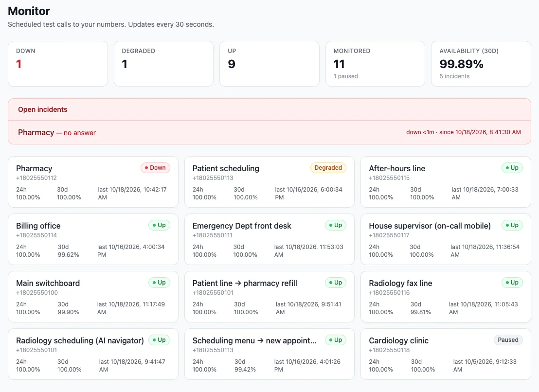Click Main switchboard 30d value 99.90%
Screen dimensions: 539x392
(x=69, y=312)
